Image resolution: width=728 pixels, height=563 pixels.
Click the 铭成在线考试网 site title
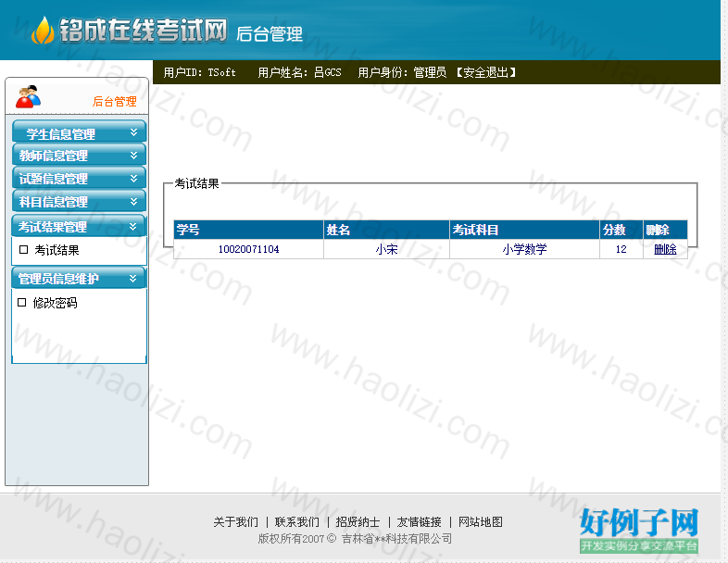click(x=143, y=31)
